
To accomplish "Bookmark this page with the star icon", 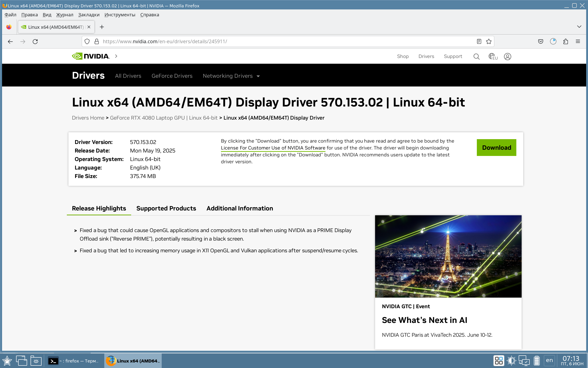I will [489, 41].
